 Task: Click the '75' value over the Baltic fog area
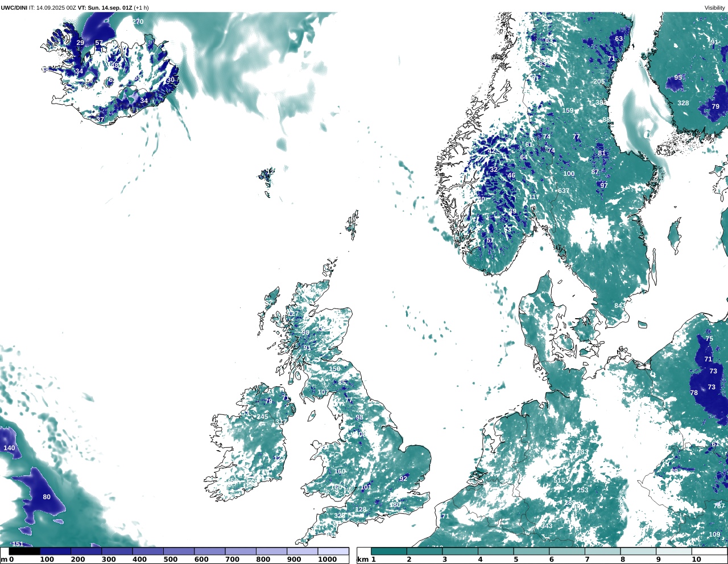[x=709, y=339]
